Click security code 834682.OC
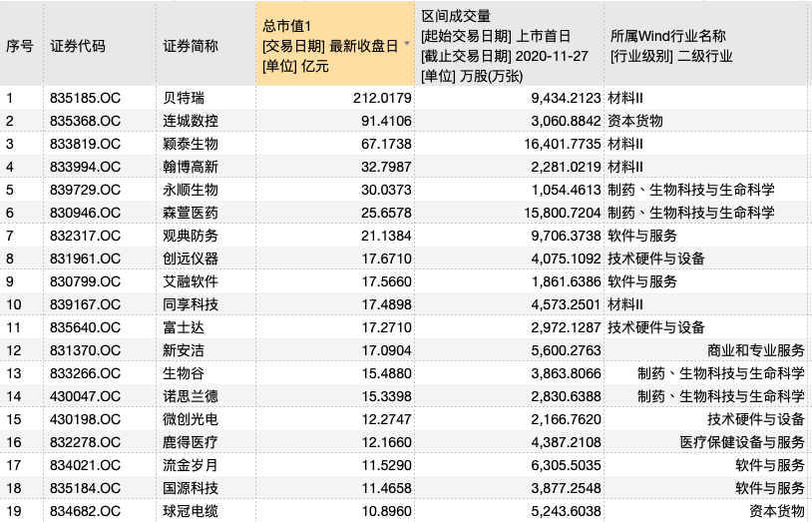Viewport: 812px width, 522px height. (x=85, y=511)
